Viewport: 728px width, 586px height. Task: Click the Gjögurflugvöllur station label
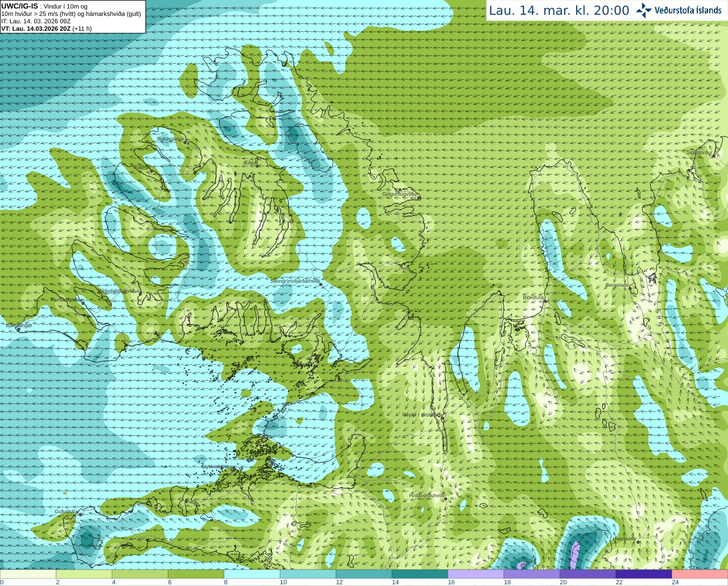[x=400, y=194]
